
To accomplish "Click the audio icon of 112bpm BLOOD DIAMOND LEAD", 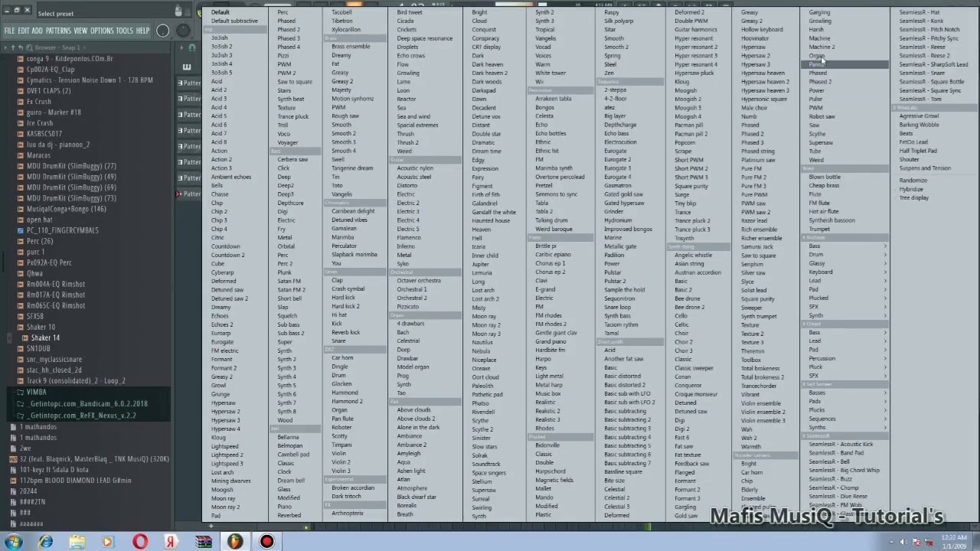I will (x=14, y=481).
